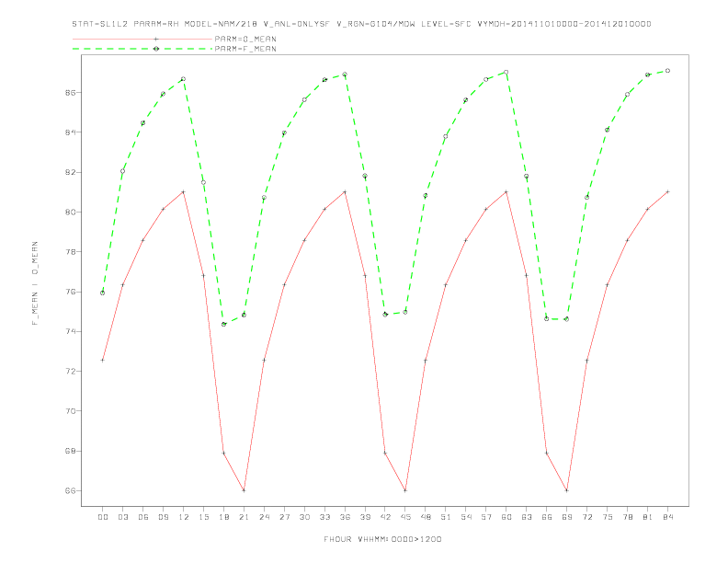Screen dimensions: 728x563
Task: Click red O_MEAN peak point at hour 60
Action: click(506, 192)
